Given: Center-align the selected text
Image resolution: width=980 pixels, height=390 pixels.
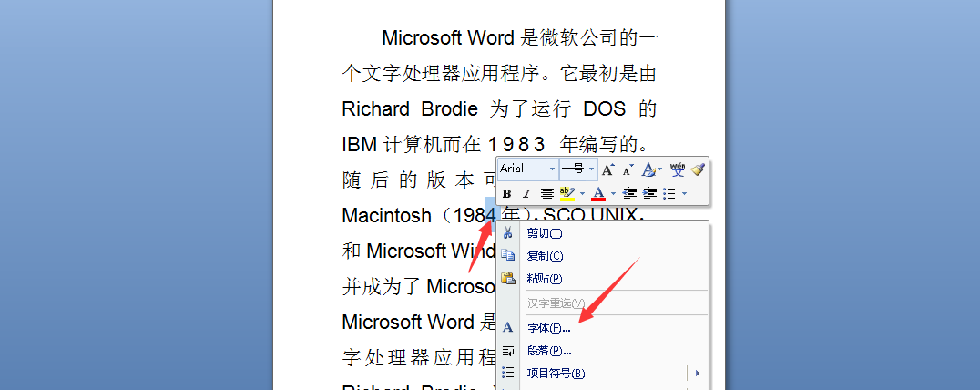Looking at the screenshot, I should pos(546,194).
